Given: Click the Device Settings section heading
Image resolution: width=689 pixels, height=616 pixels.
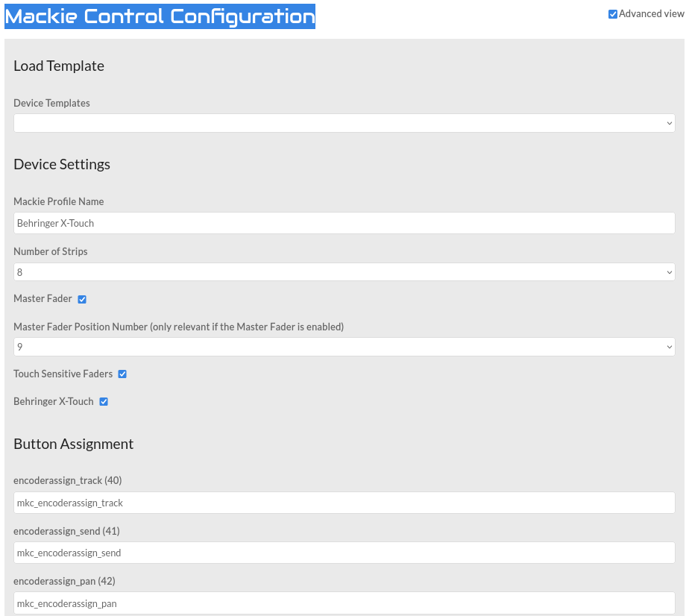Looking at the screenshot, I should 62,165.
